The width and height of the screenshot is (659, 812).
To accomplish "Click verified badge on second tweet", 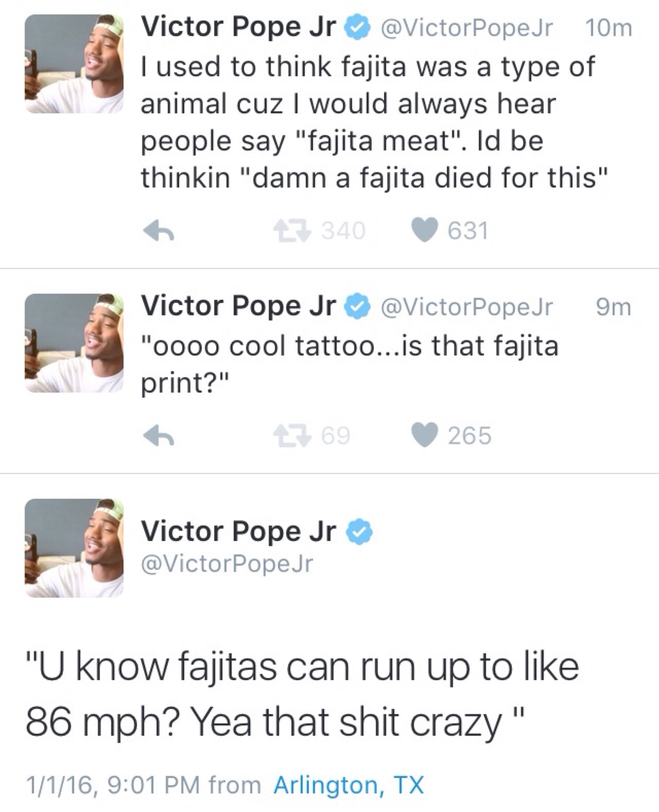I will 360,307.
